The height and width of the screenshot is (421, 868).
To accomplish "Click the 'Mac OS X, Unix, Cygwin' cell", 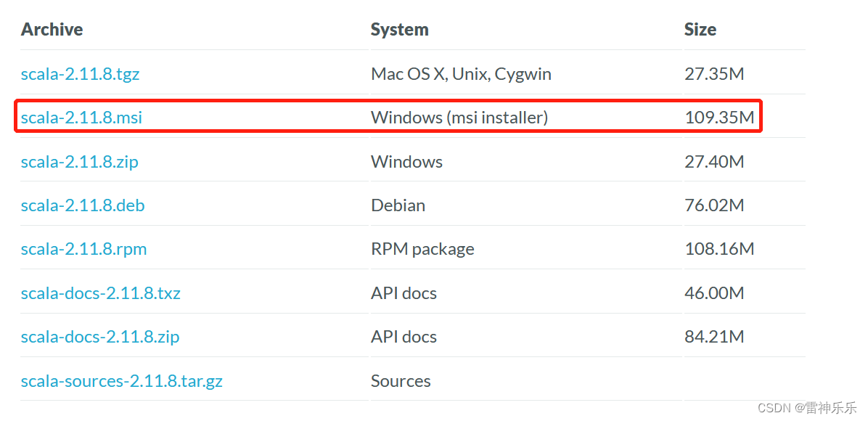I will coord(461,74).
